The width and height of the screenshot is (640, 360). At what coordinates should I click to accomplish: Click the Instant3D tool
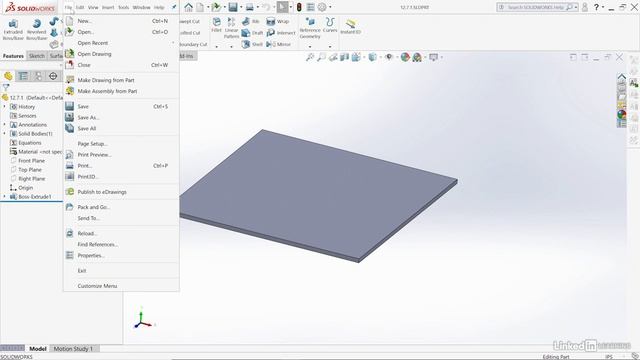click(x=350, y=26)
